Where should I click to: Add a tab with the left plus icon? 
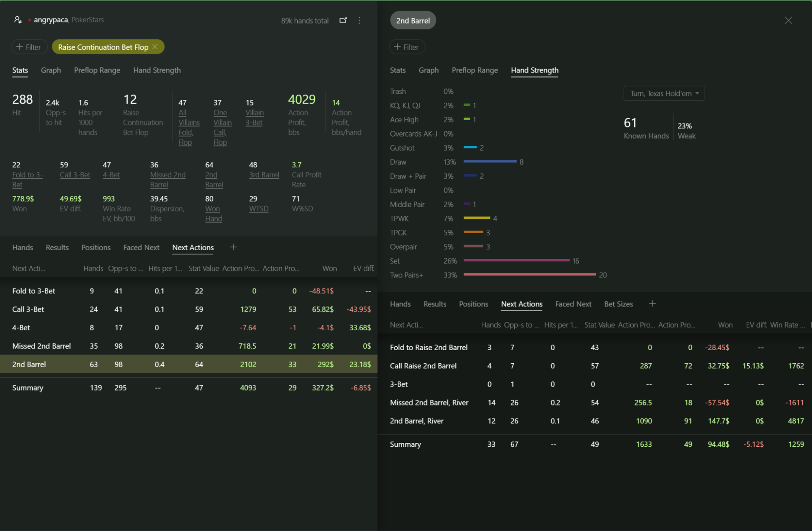[x=233, y=247]
